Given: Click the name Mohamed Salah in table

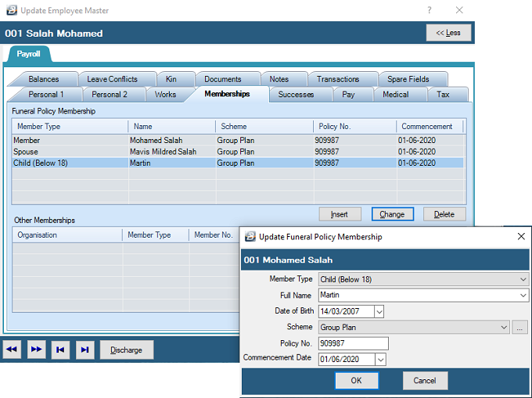Looking at the screenshot, I should [156, 140].
